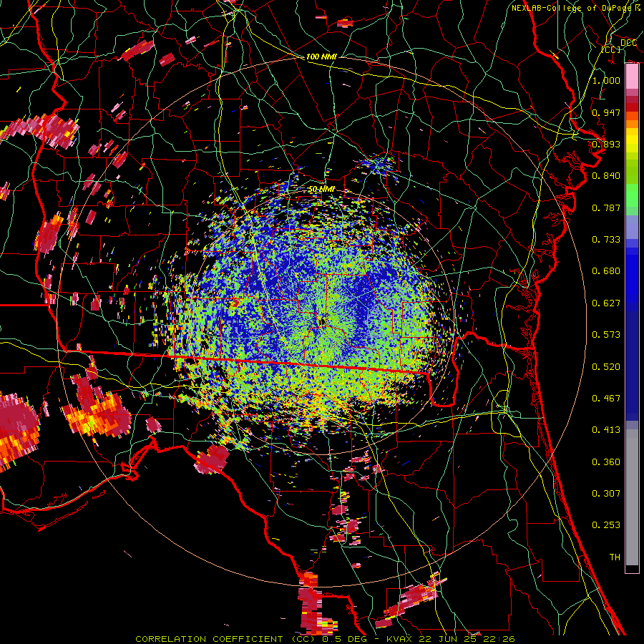Select the 0.787 scale value
Screen dimensions: 644x644
click(606, 208)
